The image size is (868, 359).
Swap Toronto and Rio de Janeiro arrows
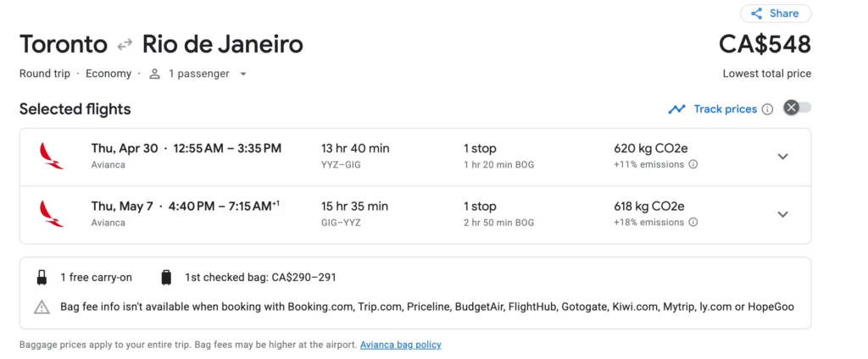click(125, 44)
